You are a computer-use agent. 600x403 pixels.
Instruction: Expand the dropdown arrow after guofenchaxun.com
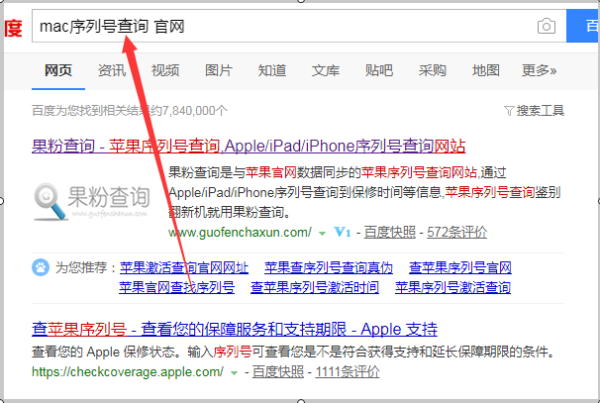coord(322,233)
